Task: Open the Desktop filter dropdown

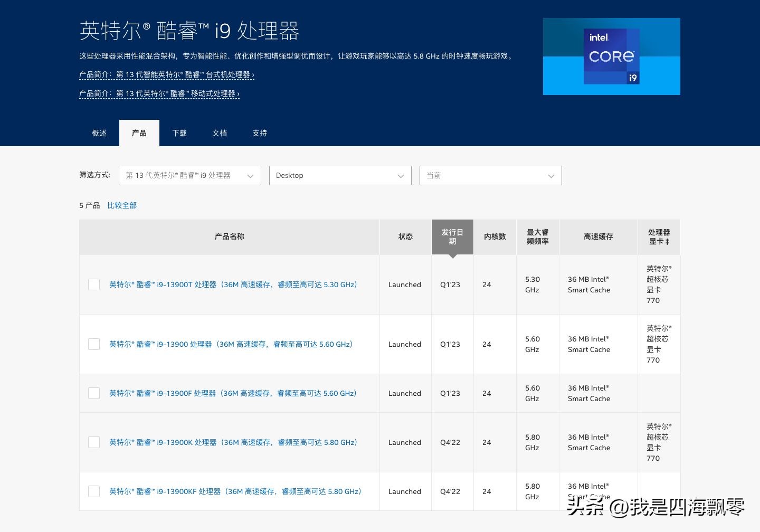Action: coord(340,175)
